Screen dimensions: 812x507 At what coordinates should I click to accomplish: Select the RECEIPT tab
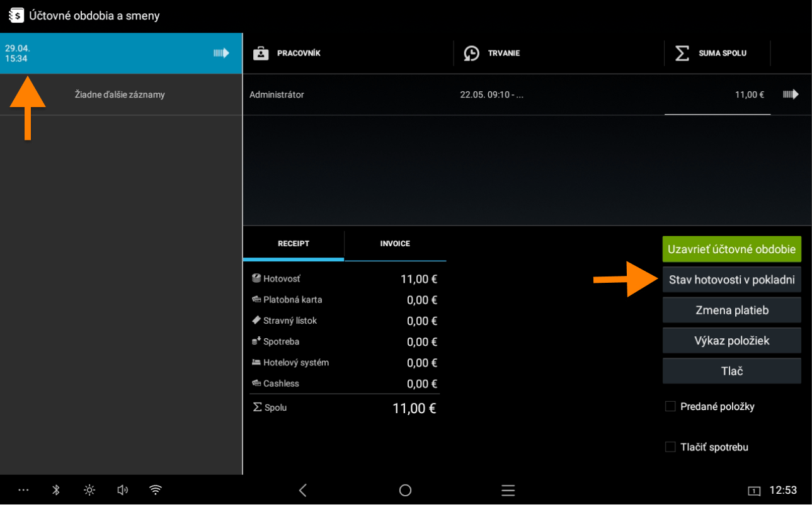pos(294,244)
